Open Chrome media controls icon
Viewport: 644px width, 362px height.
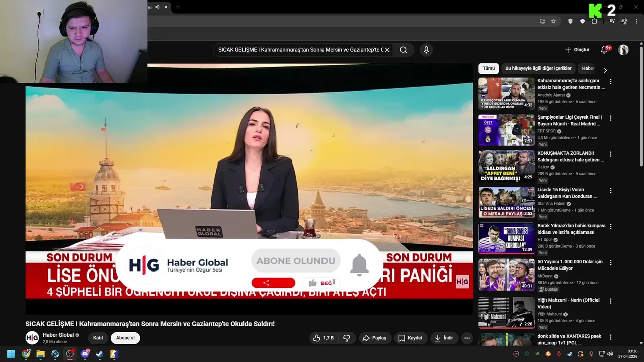[612, 21]
